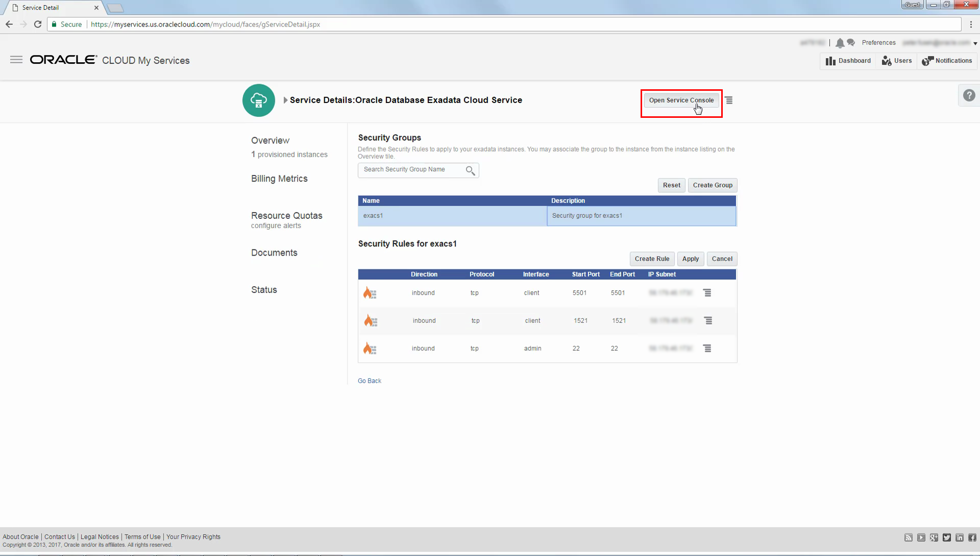Select Billing Metrics section
The height and width of the screenshot is (556, 980).
[x=279, y=179]
